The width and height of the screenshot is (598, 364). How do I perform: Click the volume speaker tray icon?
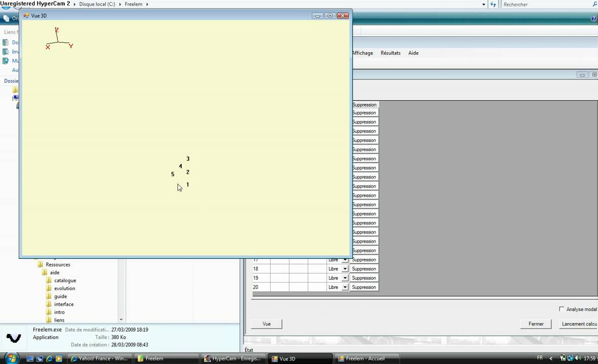[578, 358]
